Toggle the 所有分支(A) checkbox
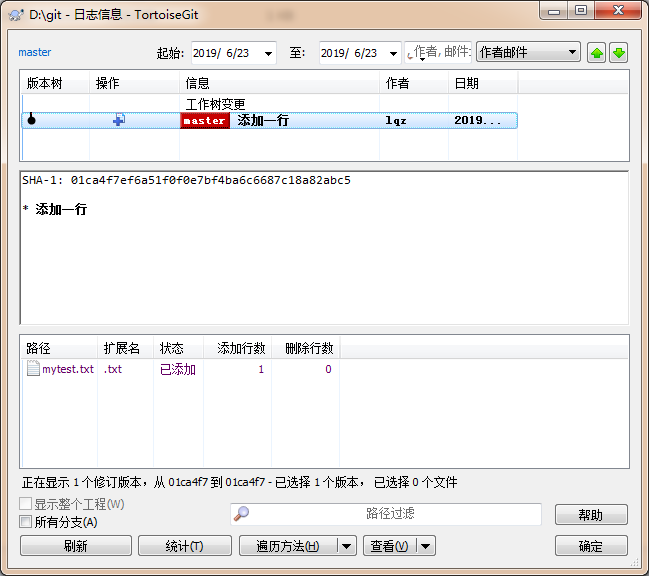This screenshot has height=576, width=649. [25, 521]
